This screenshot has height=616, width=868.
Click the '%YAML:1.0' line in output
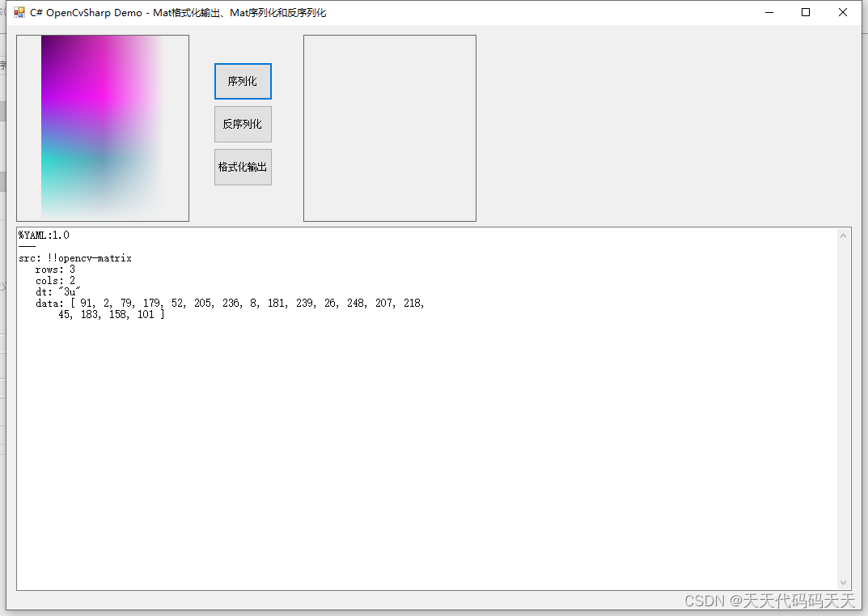[44, 235]
